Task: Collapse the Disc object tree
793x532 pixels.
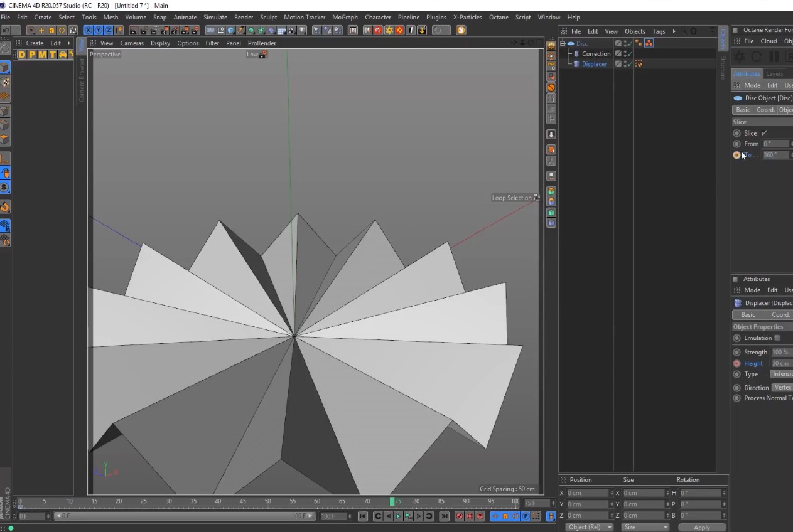Action: 563,43
